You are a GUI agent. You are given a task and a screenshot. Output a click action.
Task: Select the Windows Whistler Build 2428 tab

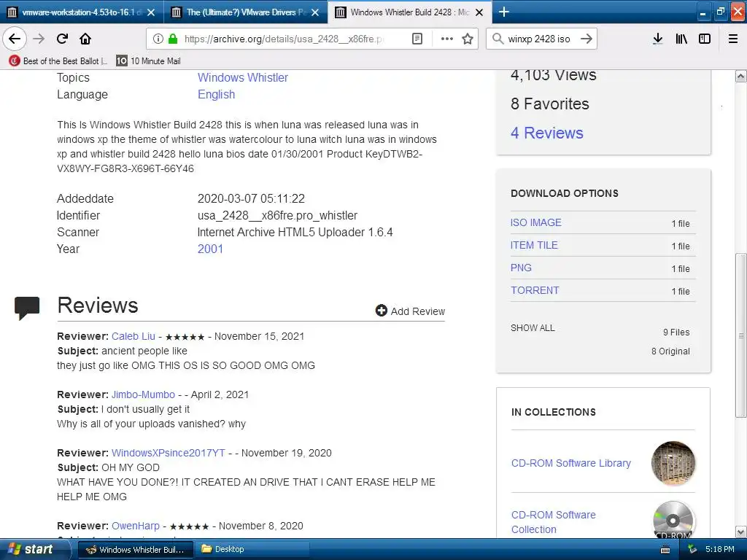tap(410, 12)
